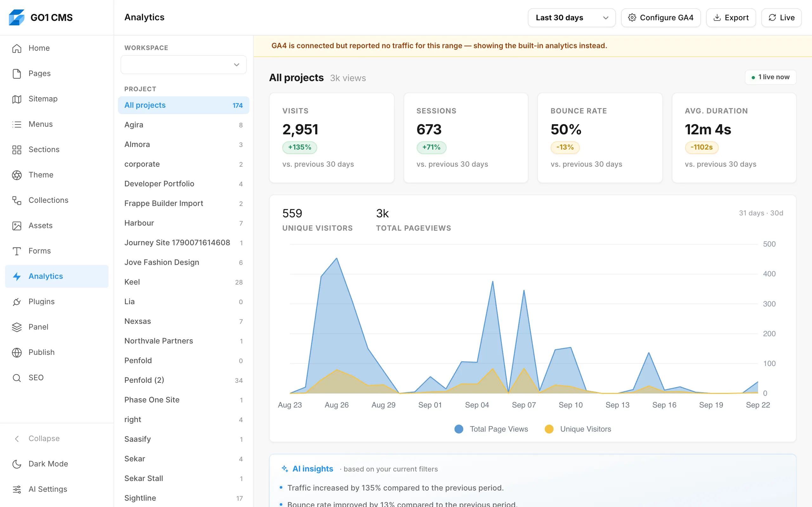Click the Configure GA4 button
This screenshot has width=812, height=507.
coord(661,18)
